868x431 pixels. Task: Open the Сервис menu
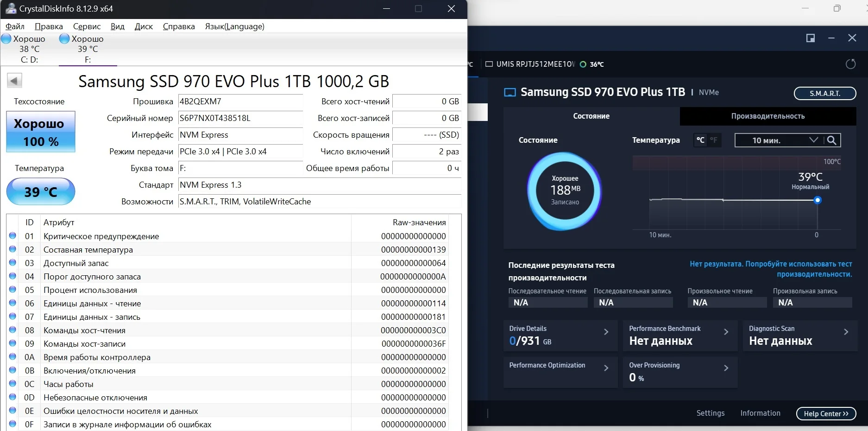pos(87,26)
